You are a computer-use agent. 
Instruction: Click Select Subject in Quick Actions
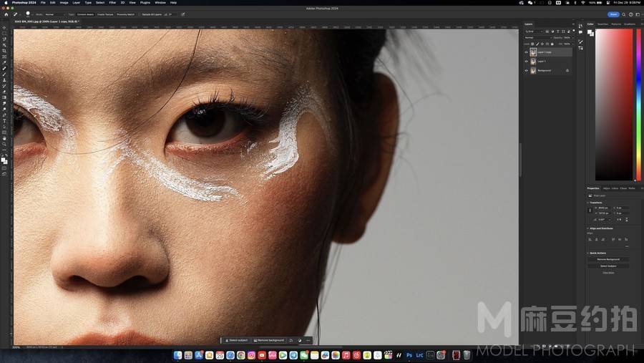pos(608,266)
